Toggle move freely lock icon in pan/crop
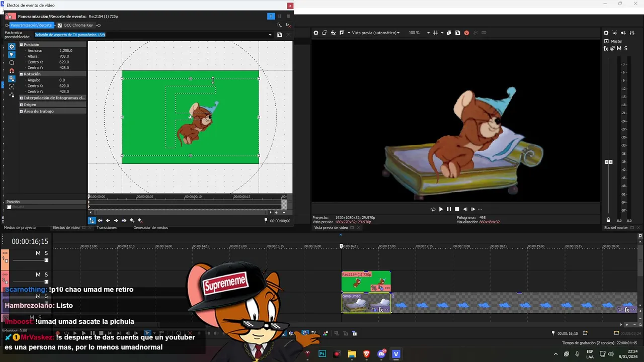The image size is (644, 362). [12, 95]
